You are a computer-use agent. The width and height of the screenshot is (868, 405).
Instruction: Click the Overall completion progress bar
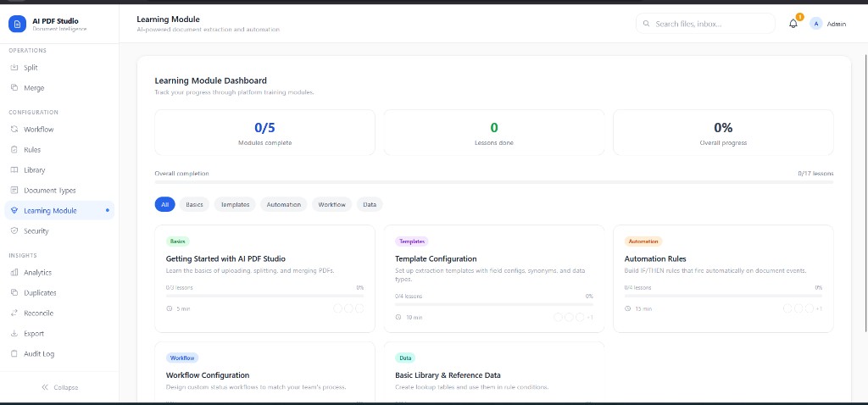coord(494,182)
